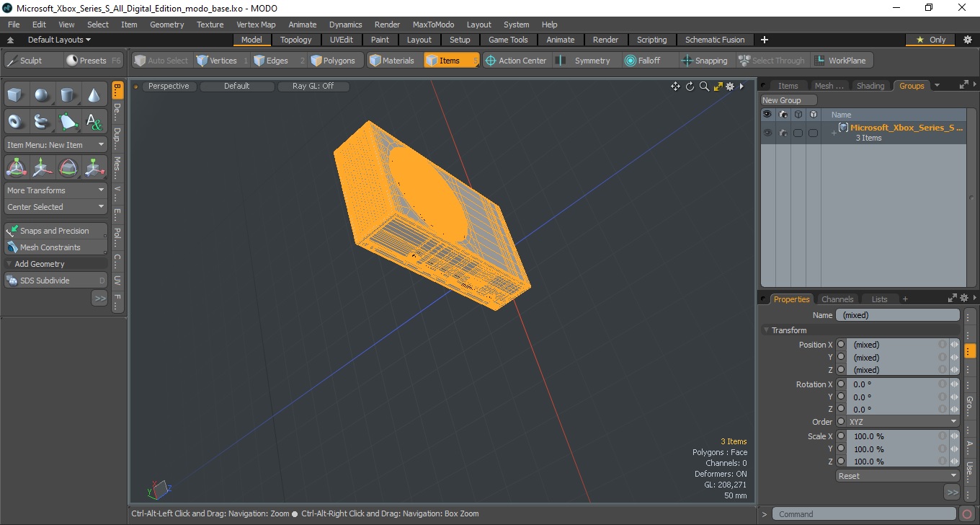This screenshot has height=525, width=980.
Task: Select the Text tool icon
Action: click(x=94, y=121)
